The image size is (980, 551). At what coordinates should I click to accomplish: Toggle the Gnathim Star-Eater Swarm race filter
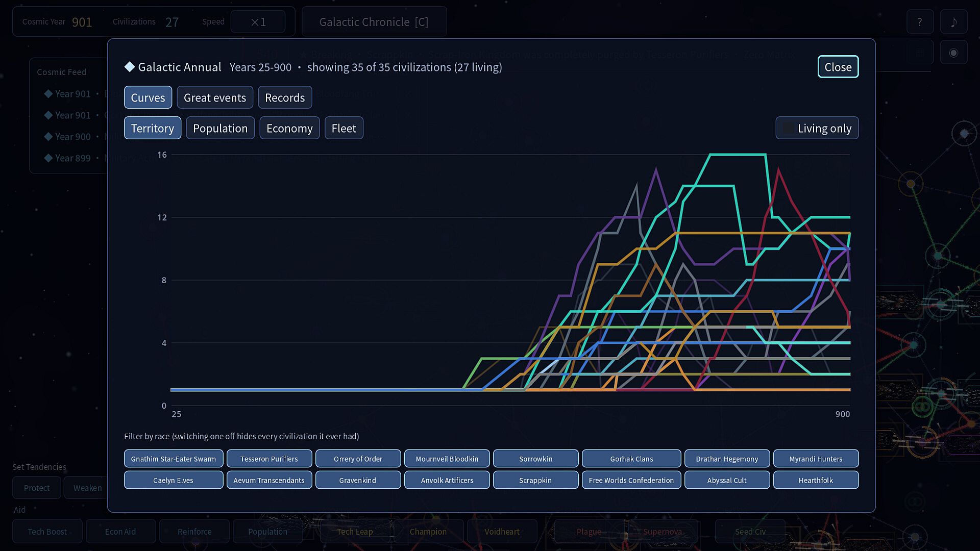174,459
